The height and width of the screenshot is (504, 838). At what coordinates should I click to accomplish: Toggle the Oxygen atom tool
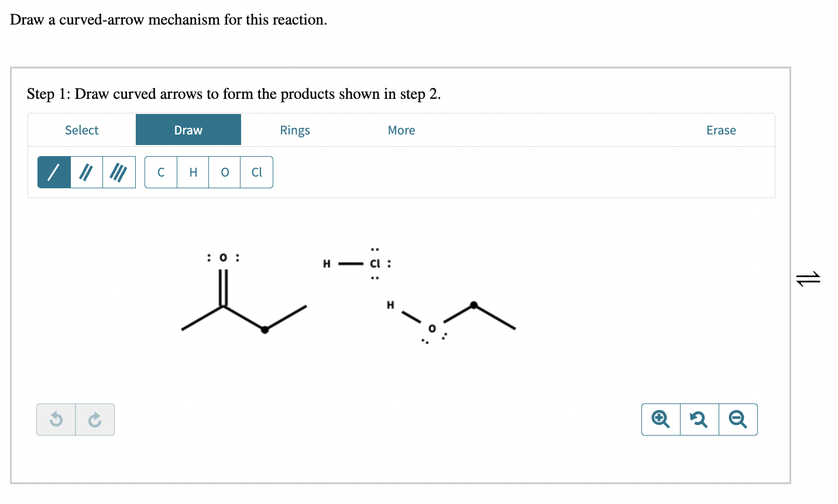click(224, 171)
